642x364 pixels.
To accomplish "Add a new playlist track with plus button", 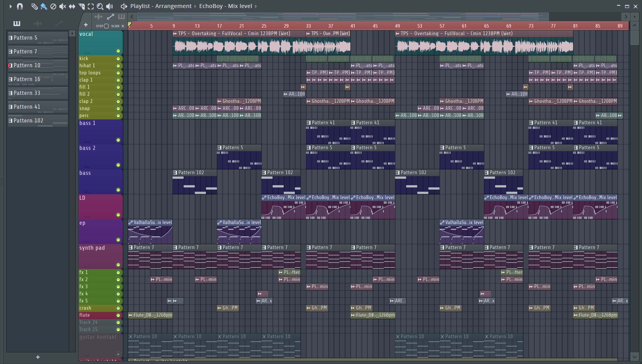I will coord(86,25).
